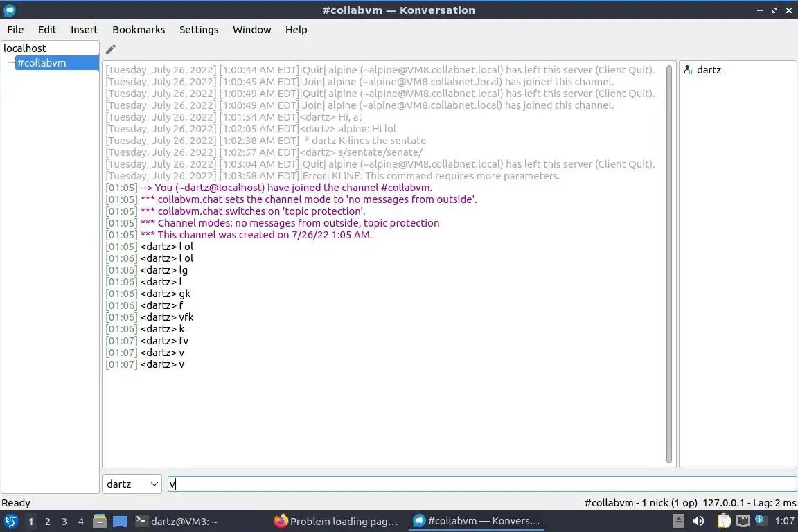Click the '<dartz> vfk' message
Screen dimensions: 798x532
(x=149, y=317)
